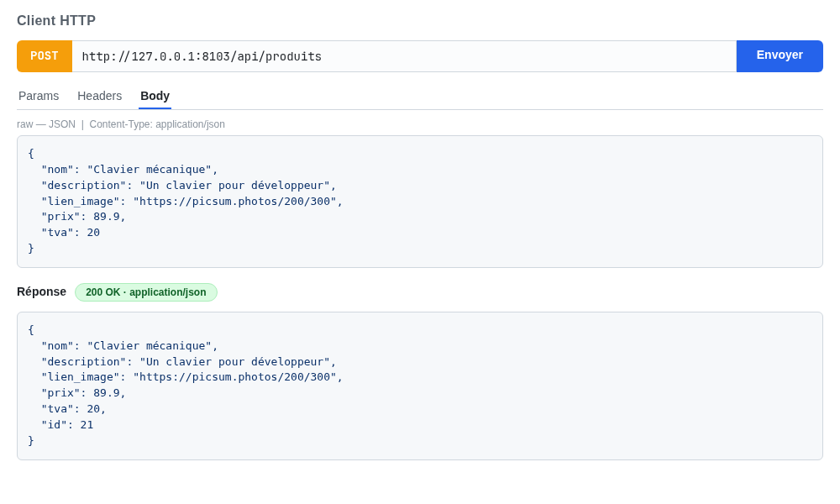Click the "id": 21 line in the response
Image resolution: width=840 pixels, height=504 pixels.
pos(67,425)
